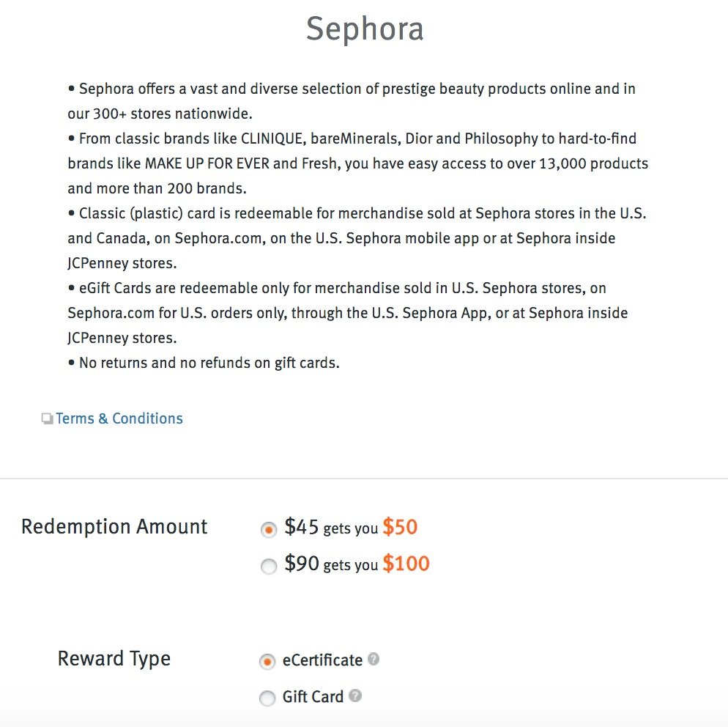Image resolution: width=728 pixels, height=727 pixels.
Task: Click the orange $100 reward value
Action: (x=406, y=564)
